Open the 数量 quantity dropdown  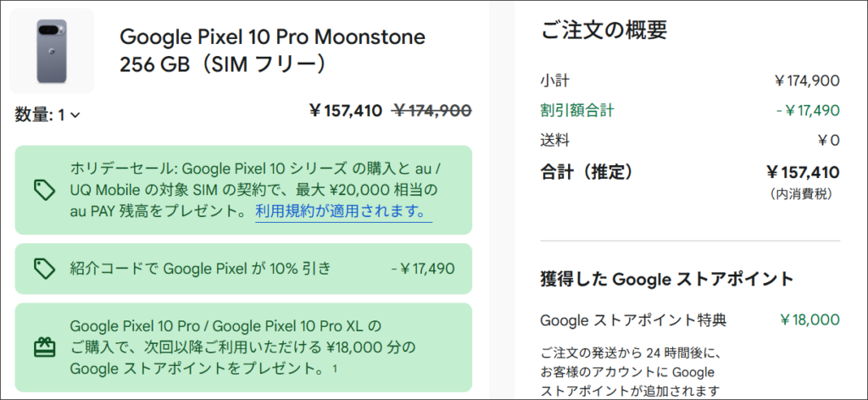(47, 115)
